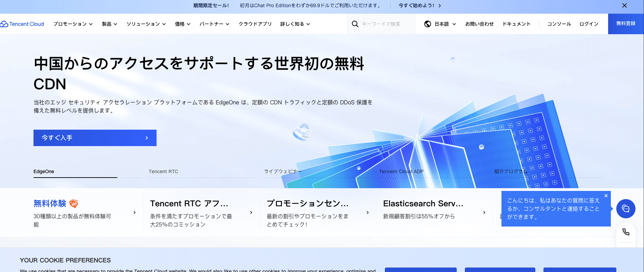The height and width of the screenshot is (272, 644).
Task: Click the 無料登録 button
Action: [x=626, y=24]
